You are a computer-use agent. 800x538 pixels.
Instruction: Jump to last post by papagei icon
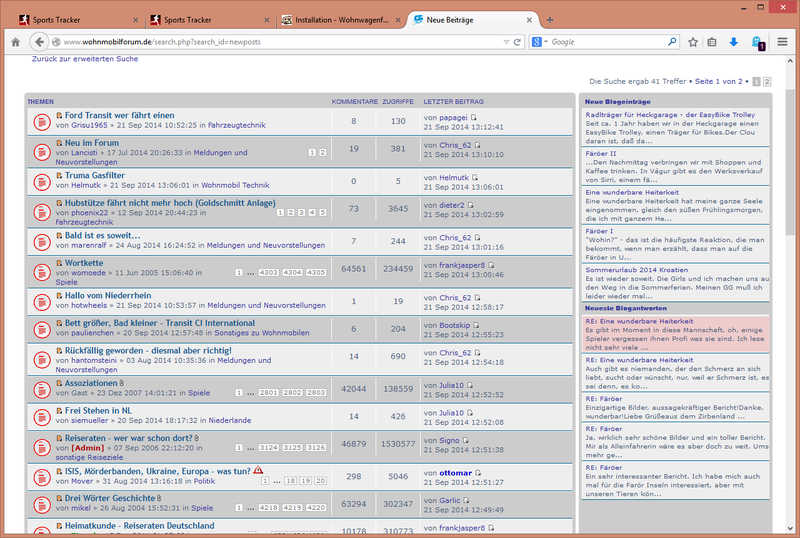point(473,117)
